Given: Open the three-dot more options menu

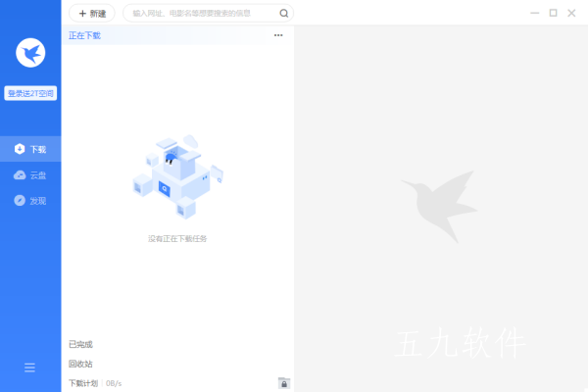Looking at the screenshot, I should click(x=278, y=35).
